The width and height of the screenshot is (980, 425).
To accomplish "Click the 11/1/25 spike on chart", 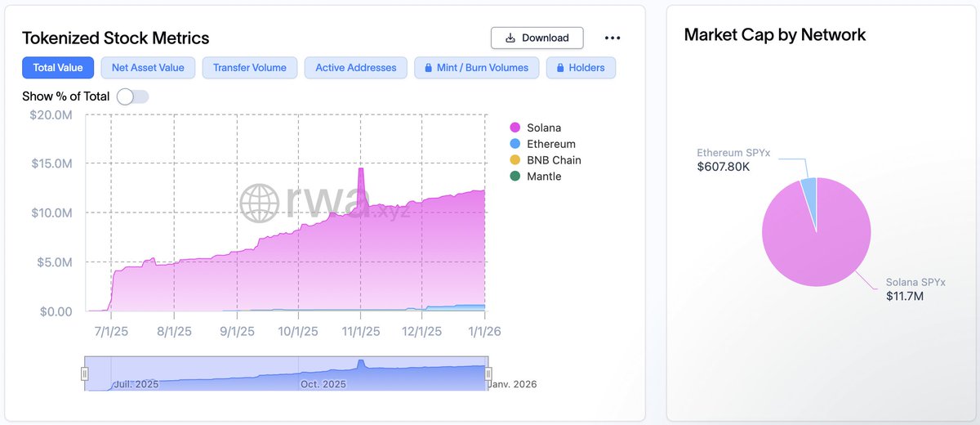I will (360, 169).
